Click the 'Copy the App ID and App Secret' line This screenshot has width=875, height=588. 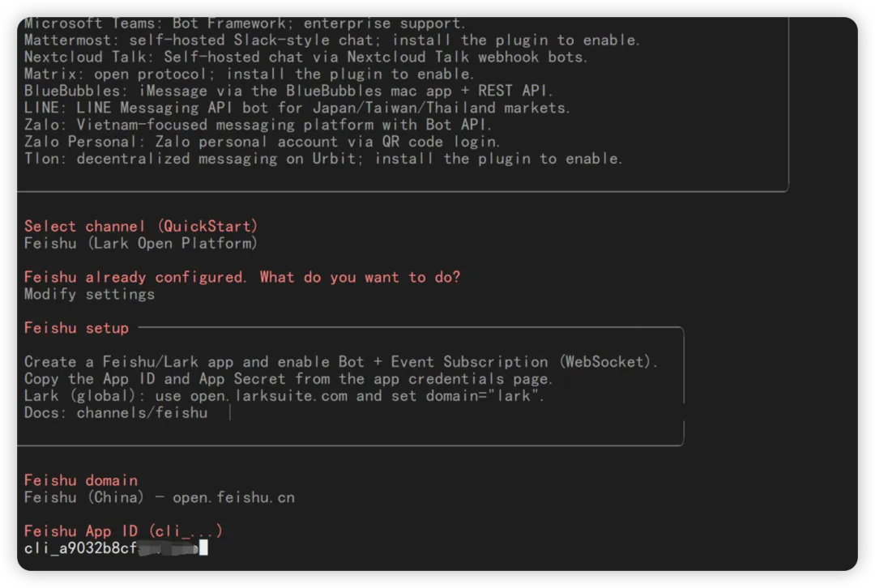(288, 378)
